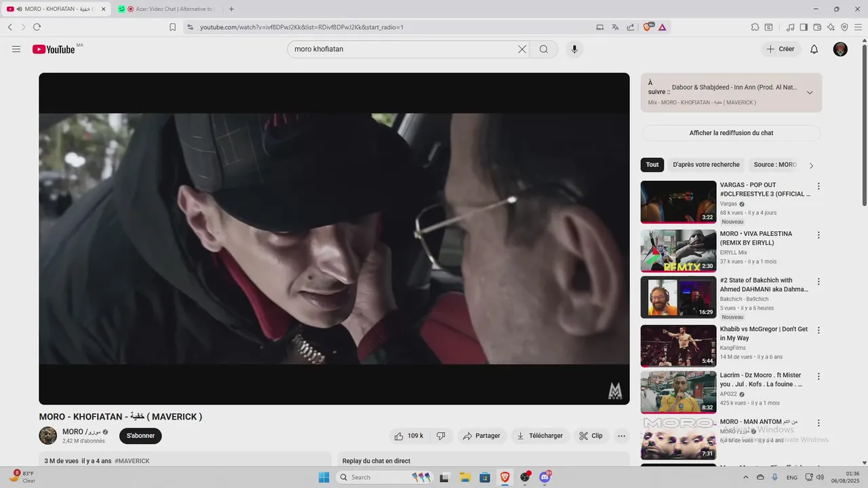
Task: Share the video via Partager
Action: [481, 436]
